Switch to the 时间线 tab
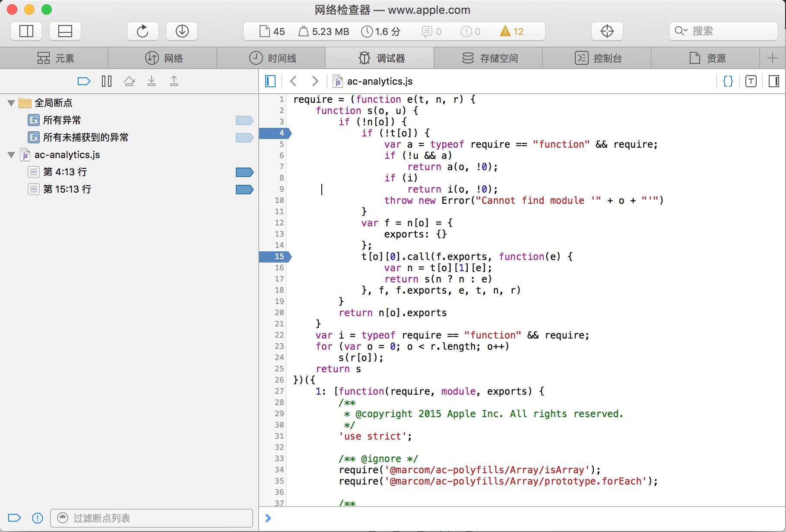This screenshot has width=786, height=532. point(271,58)
